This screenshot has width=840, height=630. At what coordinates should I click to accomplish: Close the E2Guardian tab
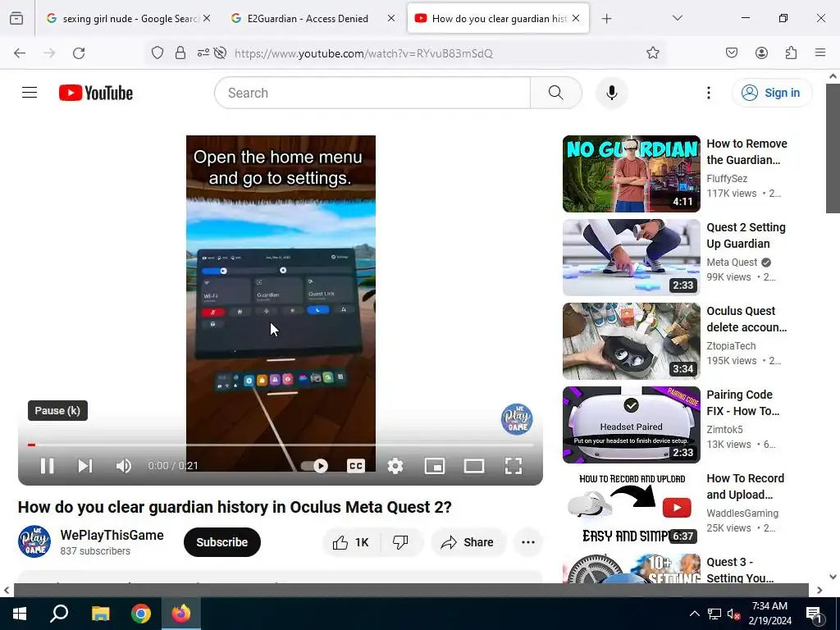pos(391,18)
